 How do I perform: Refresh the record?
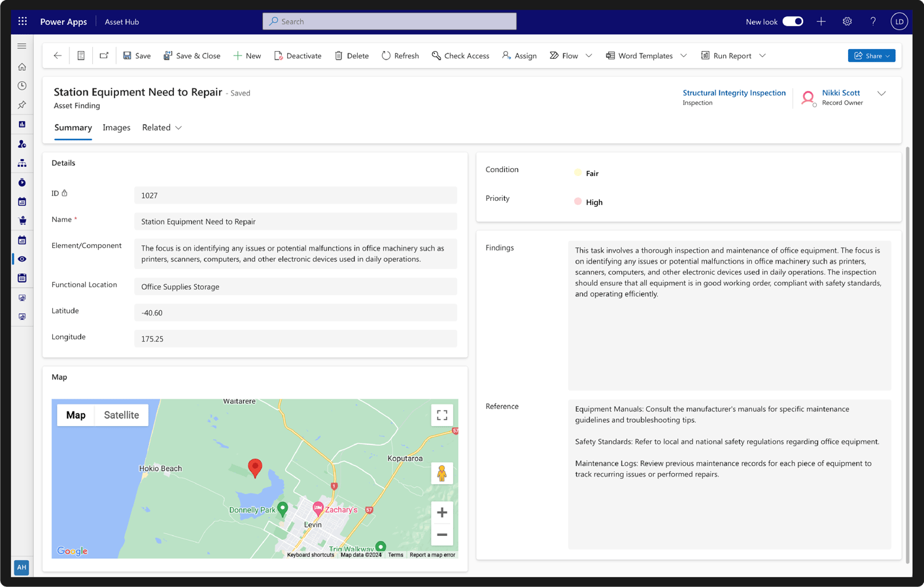[400, 56]
